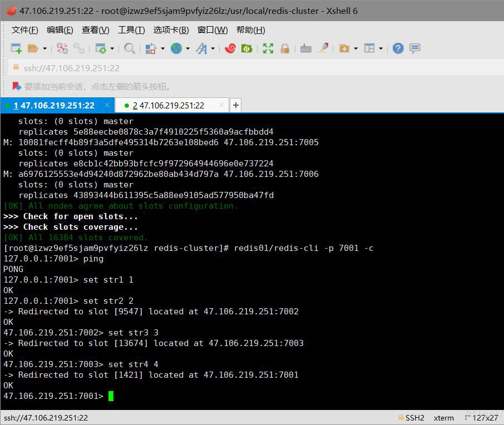Click 'Redirected to slot [9547]' line
The height and width of the screenshot is (425, 504).
pyautogui.click(x=151, y=312)
